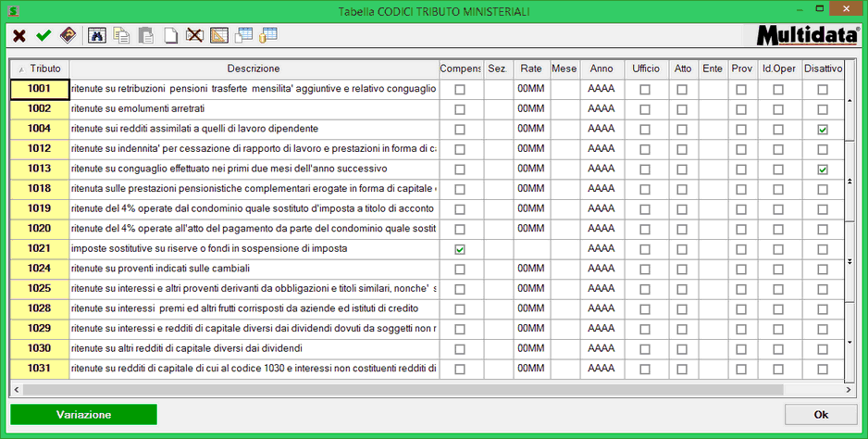Click Anno cell AAAA for tributo 1001

(x=601, y=89)
